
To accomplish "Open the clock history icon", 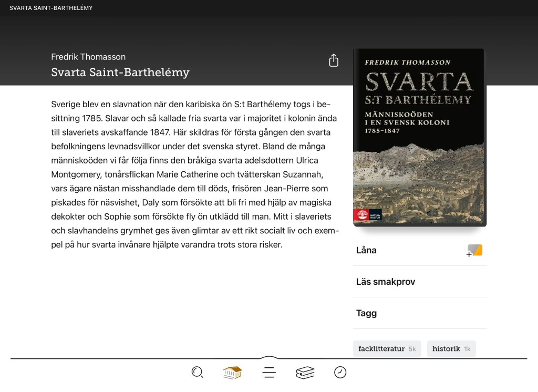I will [340, 373].
